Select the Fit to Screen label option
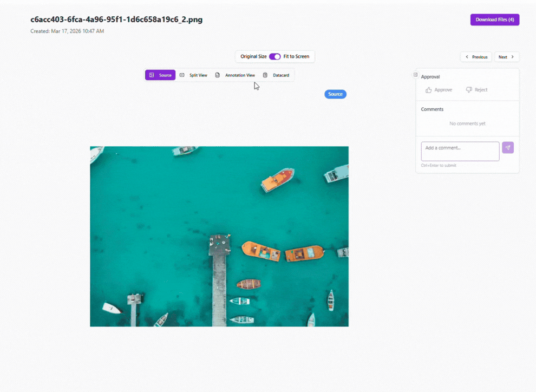 coord(296,57)
